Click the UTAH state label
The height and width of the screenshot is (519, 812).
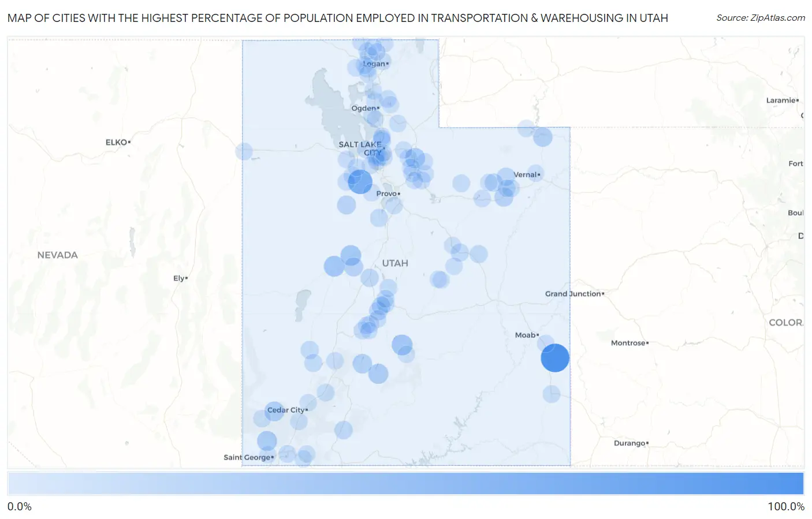(x=395, y=263)
